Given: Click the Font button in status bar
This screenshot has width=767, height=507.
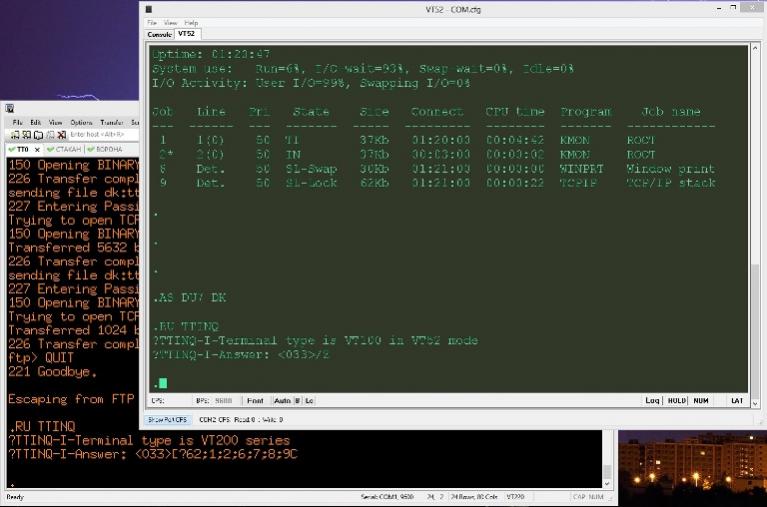Looking at the screenshot, I should [x=255, y=400].
